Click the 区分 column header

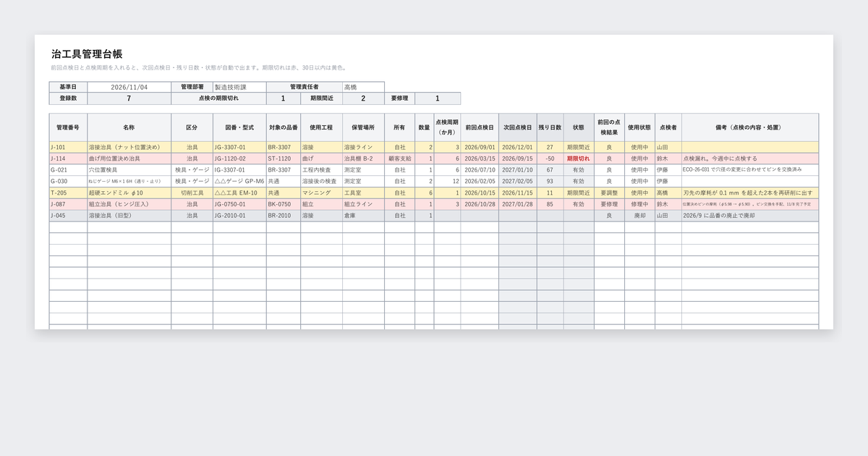pos(192,127)
